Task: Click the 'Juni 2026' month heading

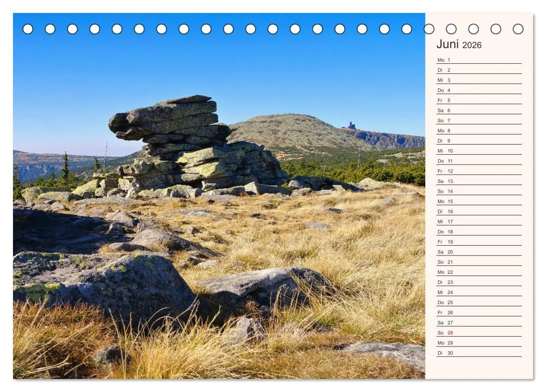Action: pyautogui.click(x=459, y=45)
